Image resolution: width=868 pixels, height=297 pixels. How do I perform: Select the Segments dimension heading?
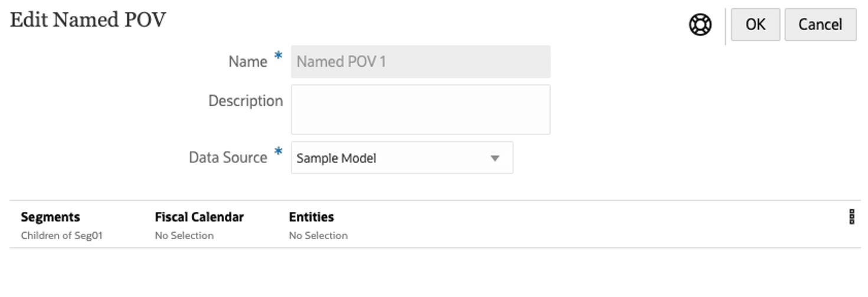click(50, 217)
